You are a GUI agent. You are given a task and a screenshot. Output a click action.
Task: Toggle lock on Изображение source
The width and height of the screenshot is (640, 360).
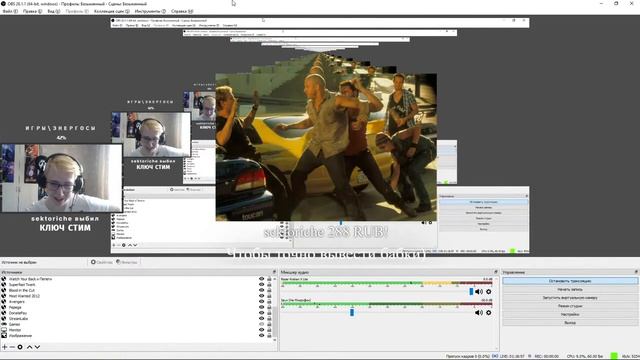click(x=269, y=336)
